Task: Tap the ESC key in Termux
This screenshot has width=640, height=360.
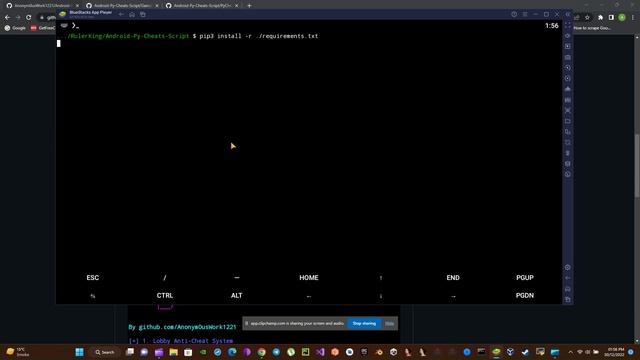Action: coord(93,278)
